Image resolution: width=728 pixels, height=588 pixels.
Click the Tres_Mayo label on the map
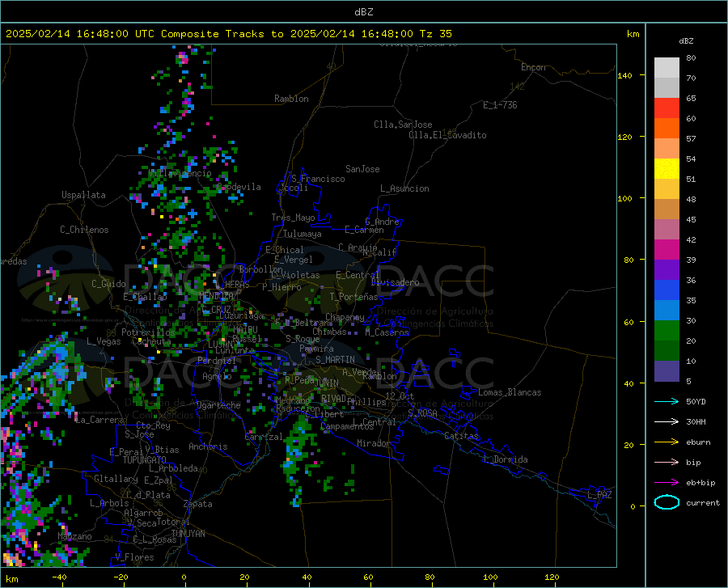click(293, 218)
